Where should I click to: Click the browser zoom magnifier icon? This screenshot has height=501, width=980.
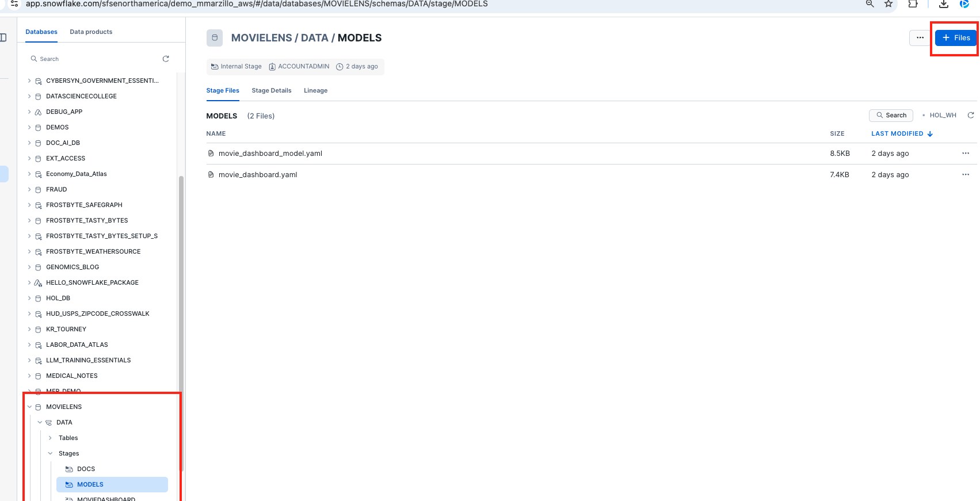[x=870, y=4]
